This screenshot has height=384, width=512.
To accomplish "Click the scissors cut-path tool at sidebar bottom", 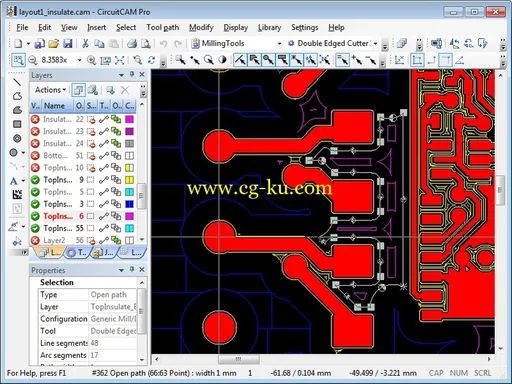I will pos(17,241).
